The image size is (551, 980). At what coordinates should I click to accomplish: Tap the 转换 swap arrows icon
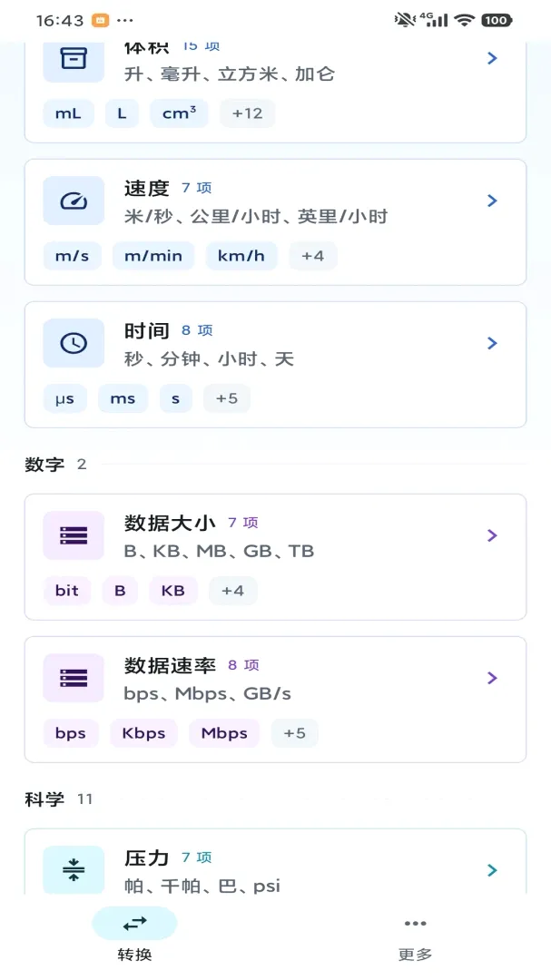[x=134, y=923]
